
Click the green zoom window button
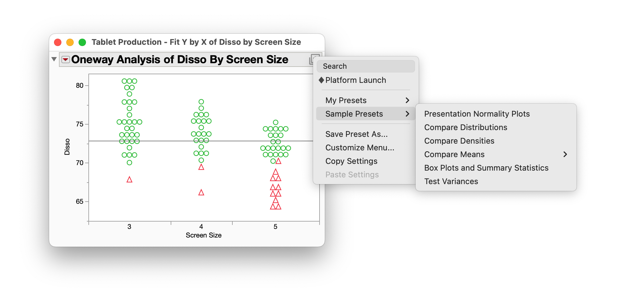tap(82, 42)
